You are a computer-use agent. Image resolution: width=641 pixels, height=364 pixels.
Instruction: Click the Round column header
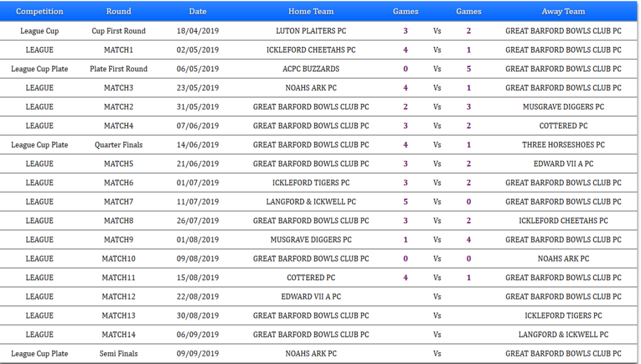coord(118,11)
